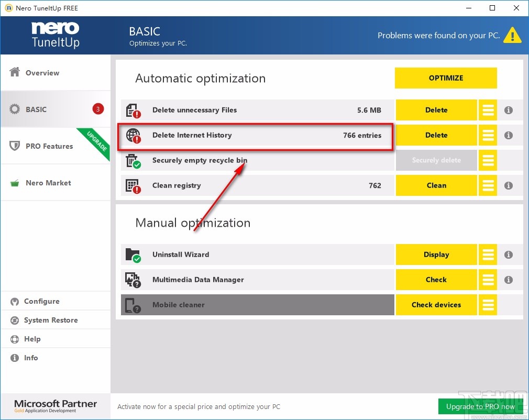Click the Uninstall Wizard folder icon
Image resolution: width=529 pixels, height=420 pixels.
pos(133,255)
